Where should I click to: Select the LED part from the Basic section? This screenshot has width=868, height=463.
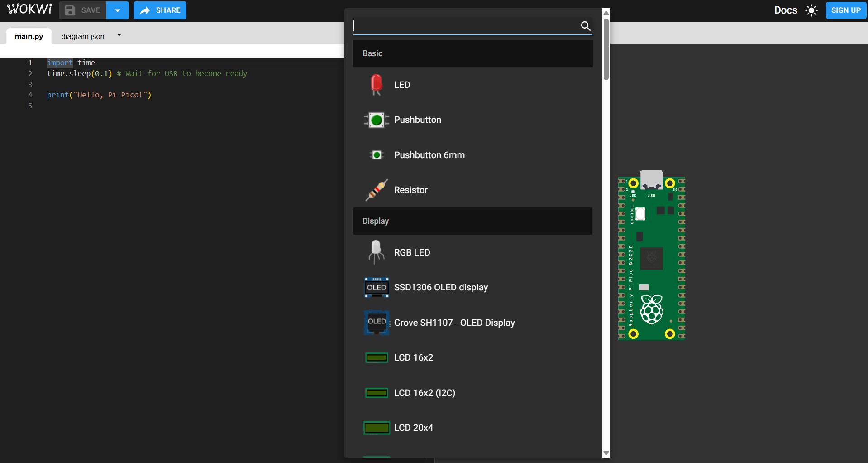coord(401,85)
